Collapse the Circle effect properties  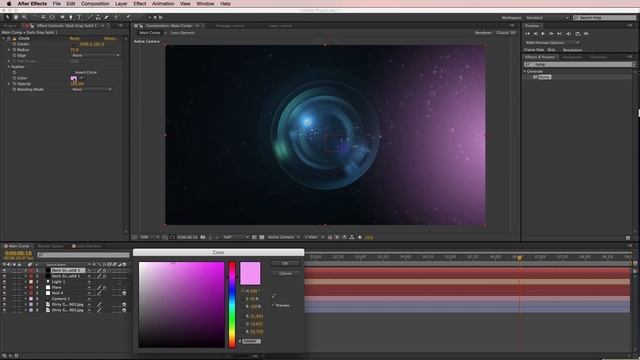(x=4, y=38)
